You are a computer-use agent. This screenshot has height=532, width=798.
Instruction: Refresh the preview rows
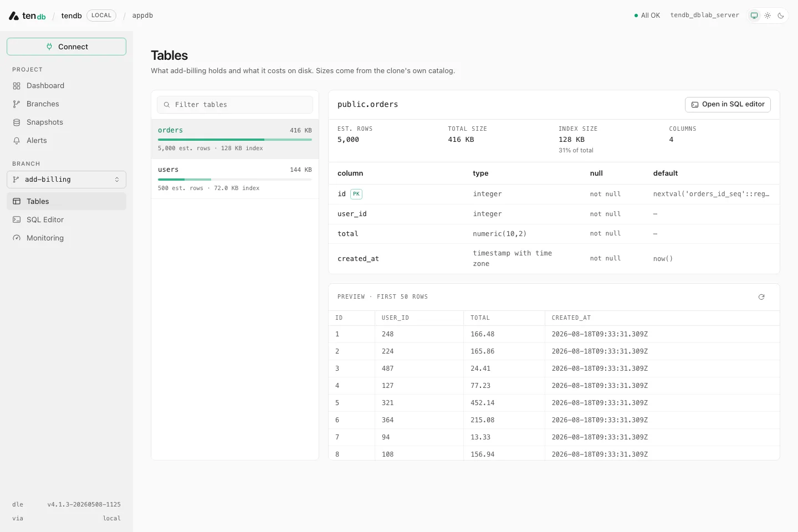(761, 297)
